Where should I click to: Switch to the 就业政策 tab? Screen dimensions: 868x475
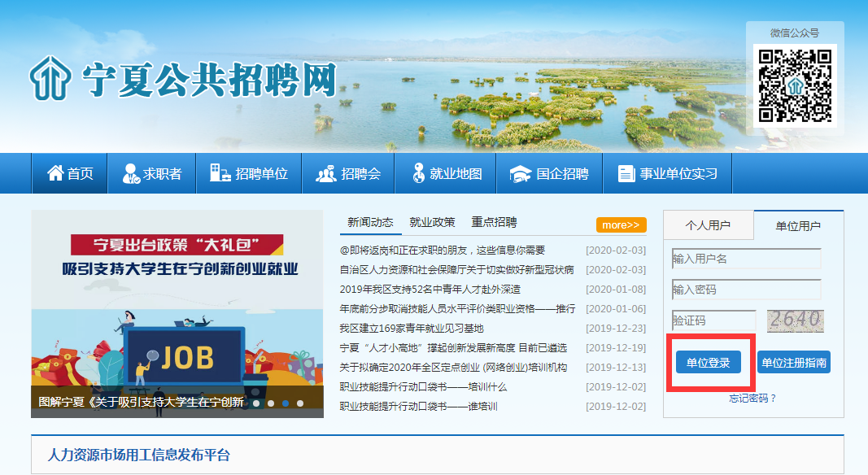tap(432, 223)
